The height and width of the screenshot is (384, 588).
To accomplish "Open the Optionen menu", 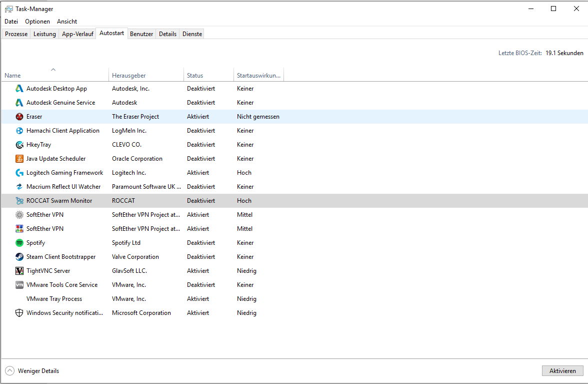I will [x=37, y=22].
